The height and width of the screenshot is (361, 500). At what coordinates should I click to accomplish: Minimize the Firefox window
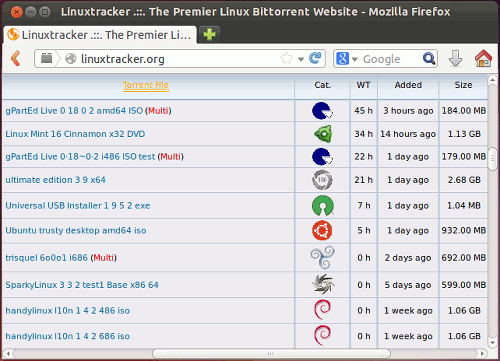point(31,12)
